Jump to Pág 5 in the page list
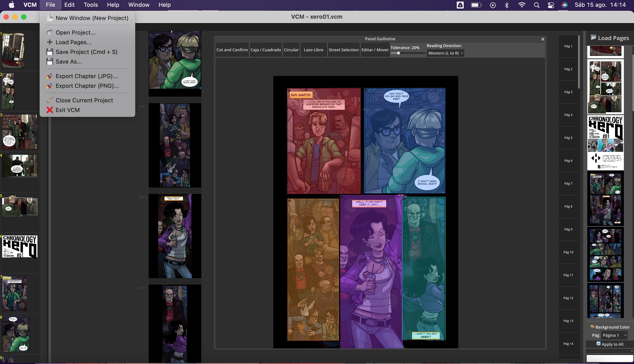Image resolution: width=634 pixels, height=364 pixels. (568, 138)
